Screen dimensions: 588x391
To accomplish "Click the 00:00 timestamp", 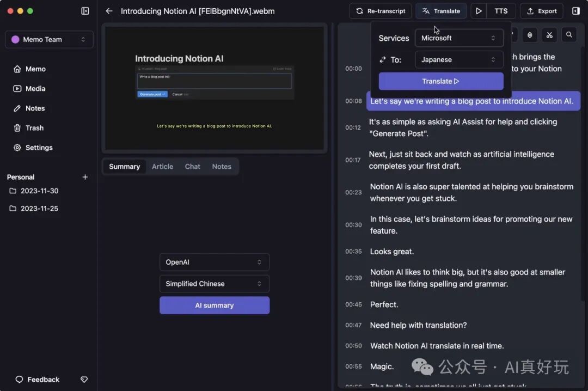I will [x=353, y=69].
